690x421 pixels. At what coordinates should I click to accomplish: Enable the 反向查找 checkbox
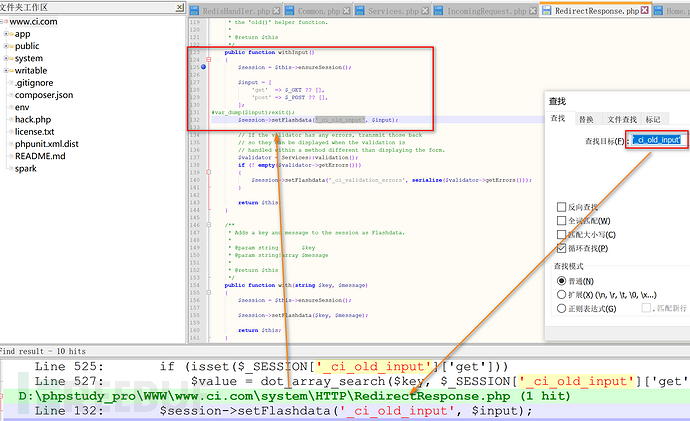pyautogui.click(x=561, y=207)
